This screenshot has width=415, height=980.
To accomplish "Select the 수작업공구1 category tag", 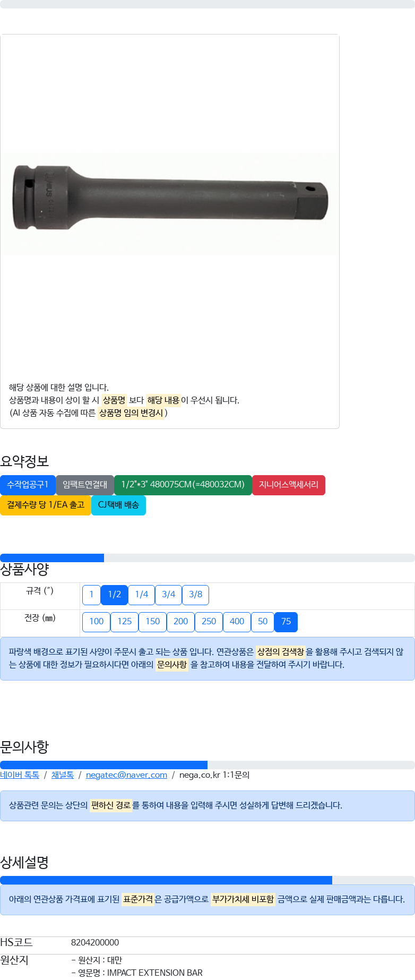I will point(28,485).
